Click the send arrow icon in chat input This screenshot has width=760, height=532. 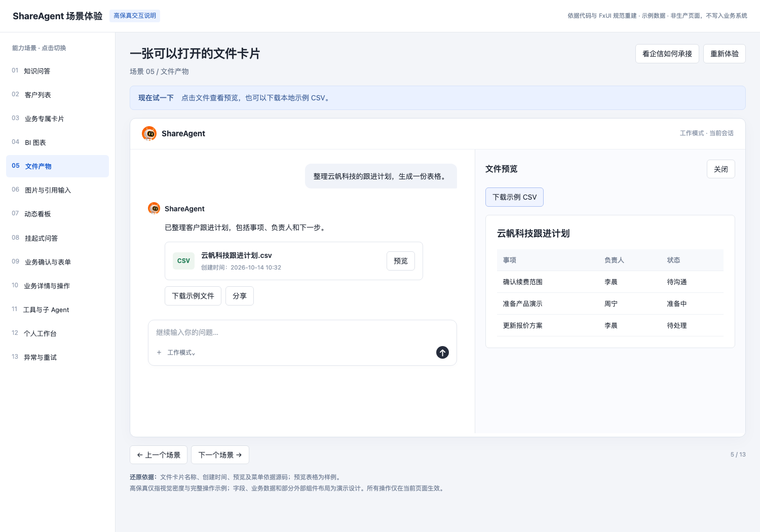[442, 352]
